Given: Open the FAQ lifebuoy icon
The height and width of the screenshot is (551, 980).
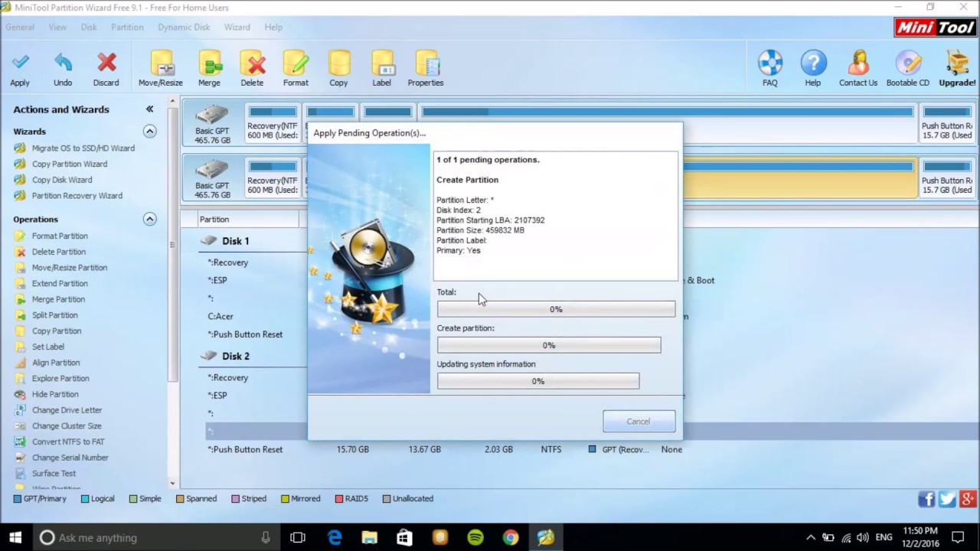Looking at the screenshot, I should click(x=770, y=63).
